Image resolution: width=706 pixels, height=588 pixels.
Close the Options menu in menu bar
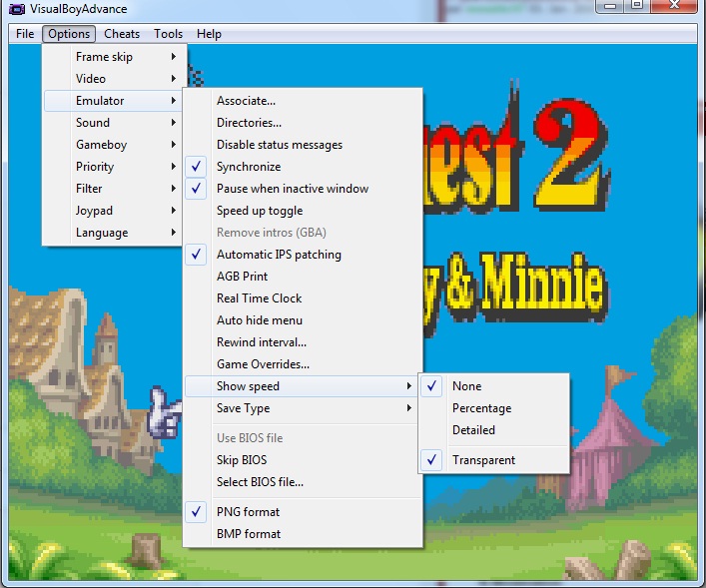tap(69, 34)
